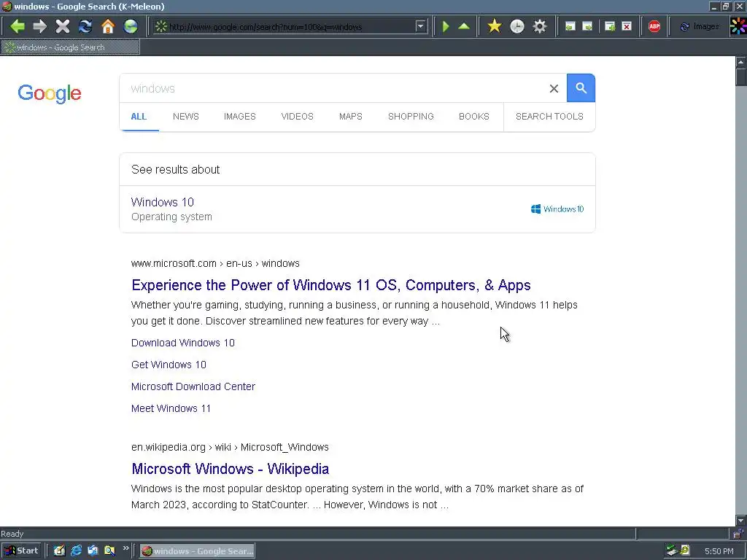Switch to the previous tab icon
The image size is (747, 560).
coord(570,26)
